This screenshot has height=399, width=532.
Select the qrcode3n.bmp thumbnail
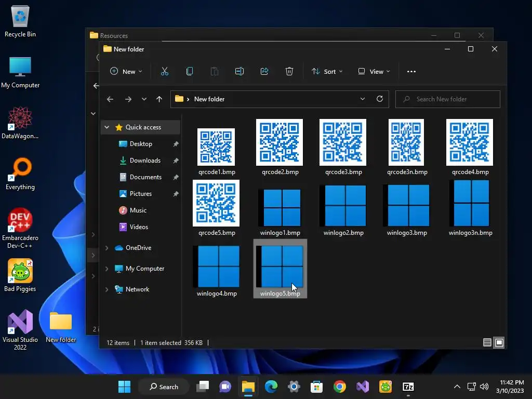(x=406, y=142)
